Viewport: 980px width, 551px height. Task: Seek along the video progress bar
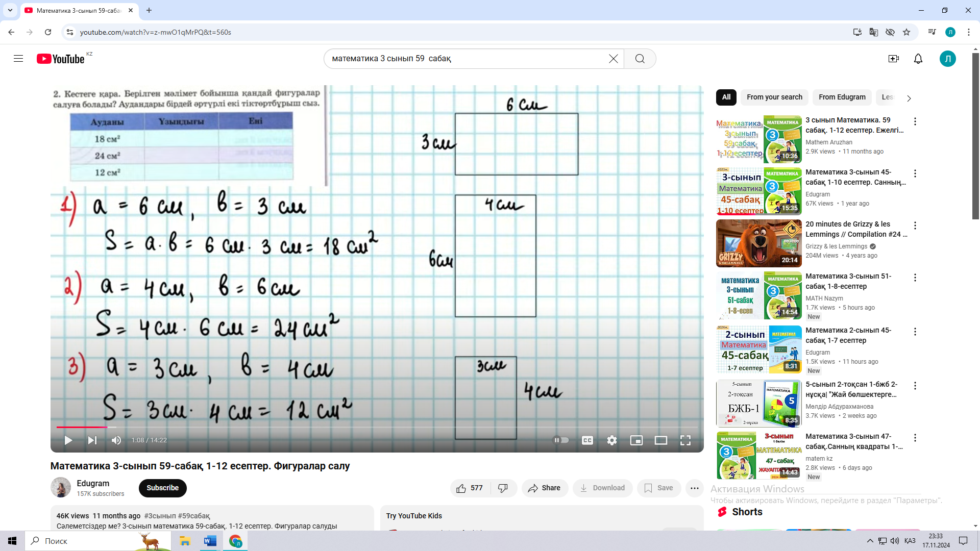tap(357, 427)
